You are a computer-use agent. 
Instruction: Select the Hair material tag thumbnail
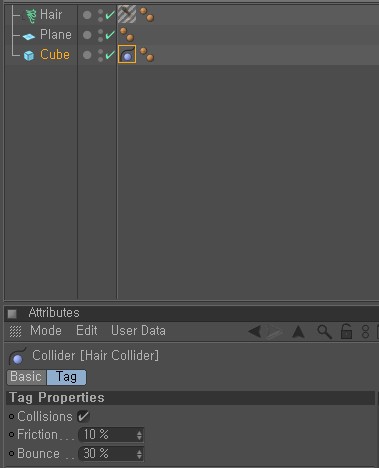127,14
